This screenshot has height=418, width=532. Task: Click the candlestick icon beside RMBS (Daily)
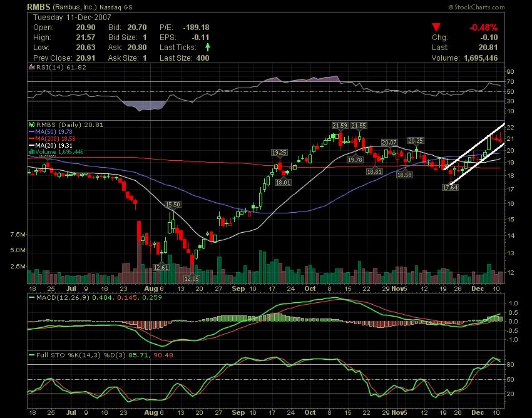[x=31, y=125]
